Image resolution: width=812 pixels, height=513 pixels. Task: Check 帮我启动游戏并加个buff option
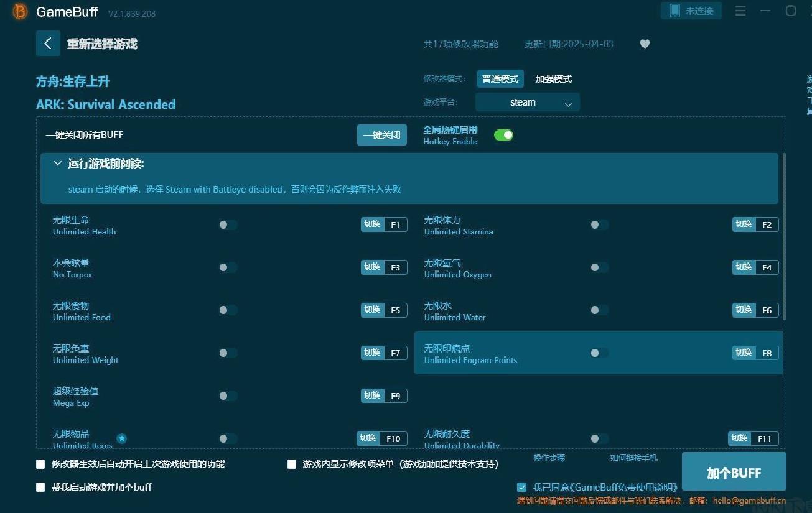pos(41,487)
